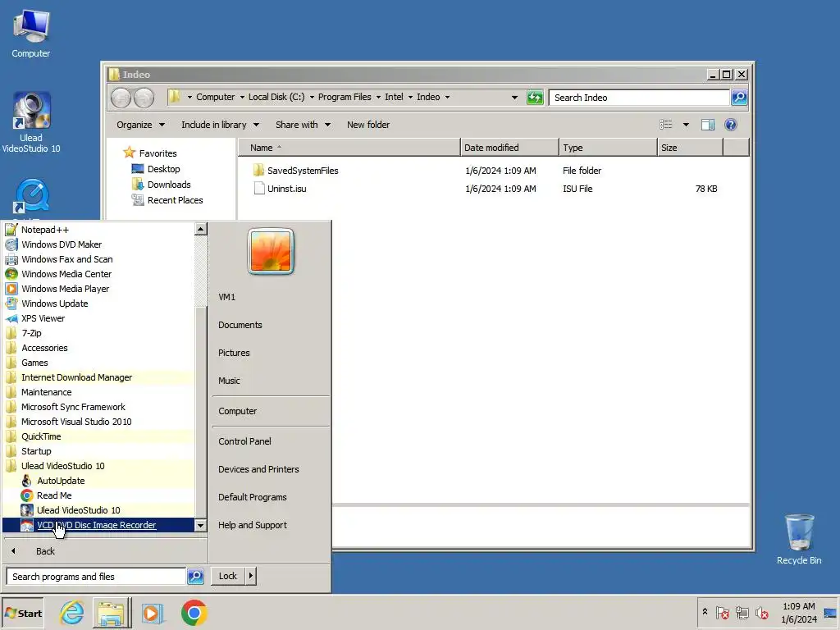Expand the Games program folder

(x=98, y=363)
